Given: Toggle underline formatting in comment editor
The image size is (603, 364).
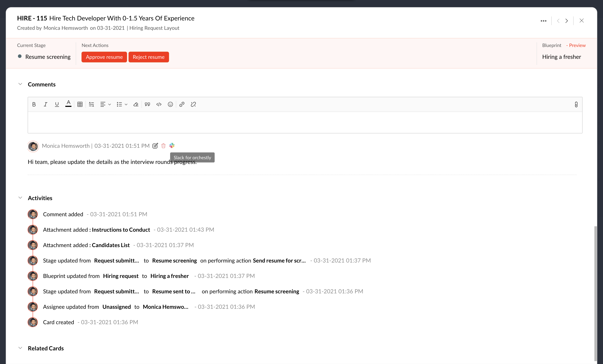Looking at the screenshot, I should pos(57,104).
